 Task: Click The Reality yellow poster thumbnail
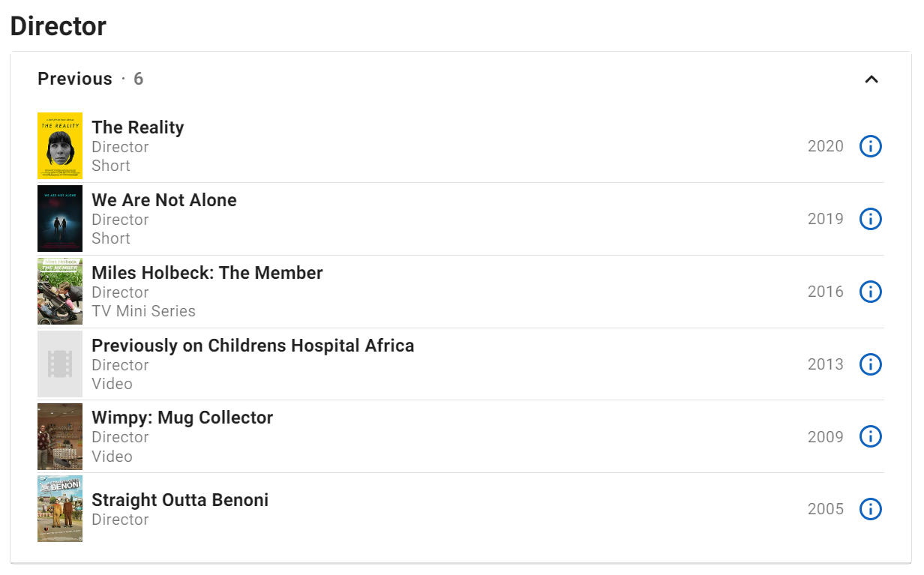click(60, 146)
